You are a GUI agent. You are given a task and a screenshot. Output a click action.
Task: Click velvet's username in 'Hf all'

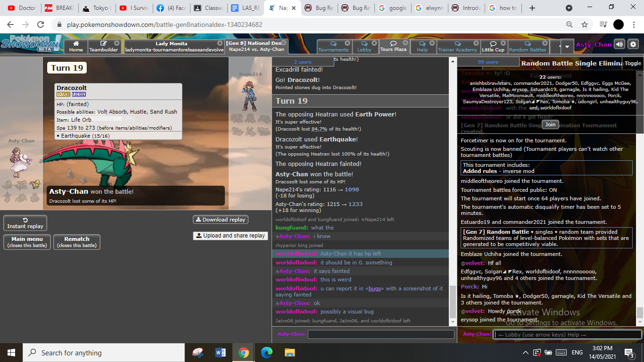[472, 263]
